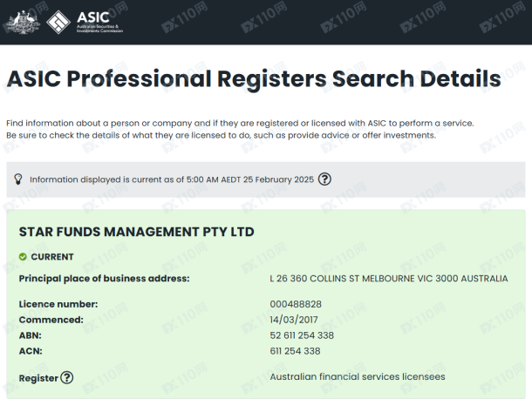The image size is (532, 399).
Task: Click the information current as of banner text
Action: pyautogui.click(x=170, y=179)
